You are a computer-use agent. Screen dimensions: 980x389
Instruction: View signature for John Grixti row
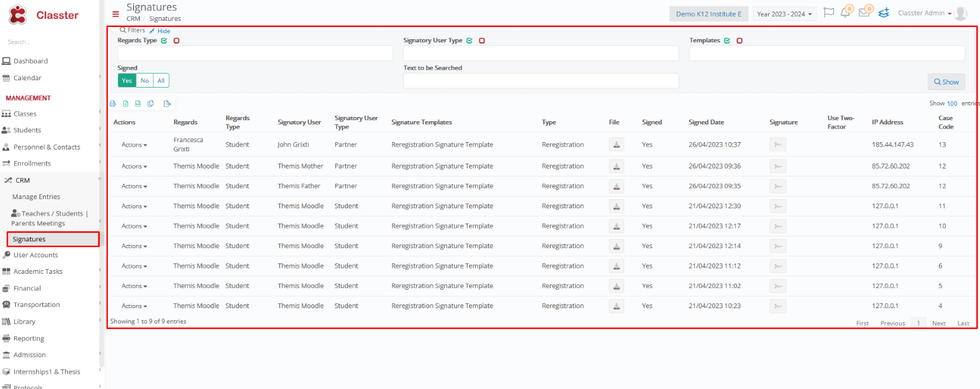point(778,145)
